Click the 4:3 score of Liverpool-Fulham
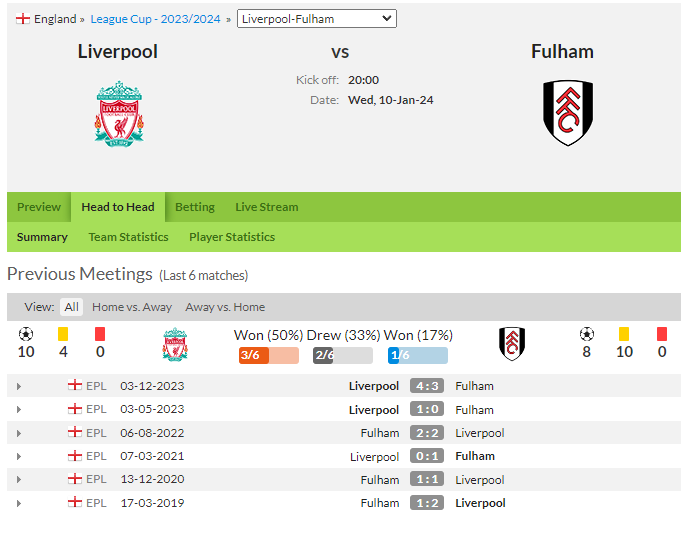 (427, 386)
